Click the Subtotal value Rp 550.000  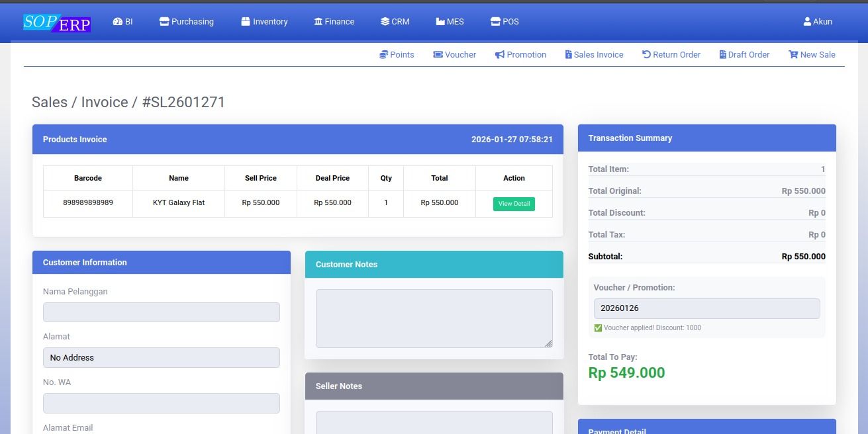pyautogui.click(x=803, y=257)
